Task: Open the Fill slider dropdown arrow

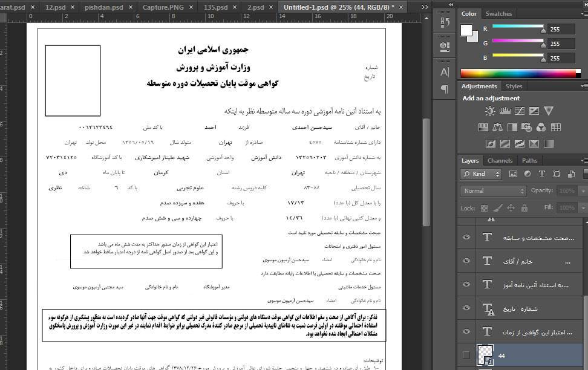Action: [583, 208]
